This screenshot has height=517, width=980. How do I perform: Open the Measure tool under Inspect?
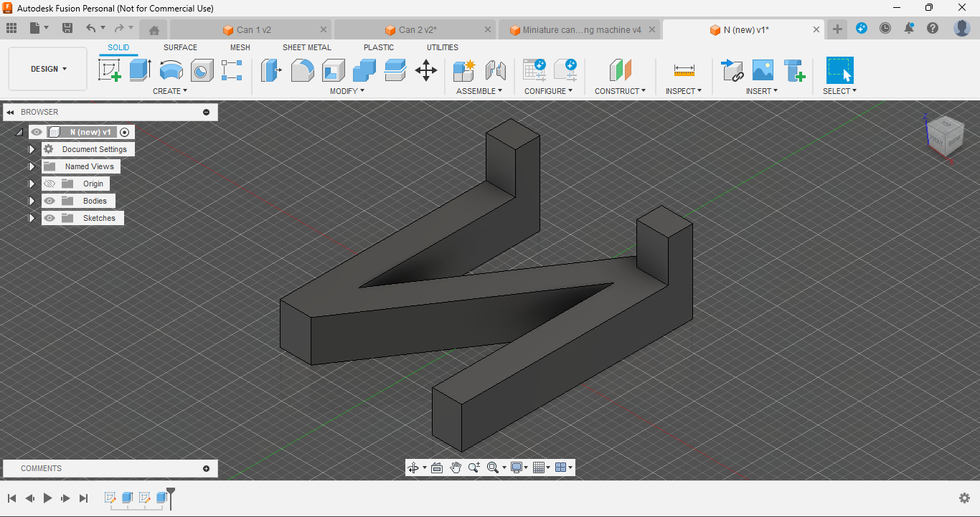[683, 70]
